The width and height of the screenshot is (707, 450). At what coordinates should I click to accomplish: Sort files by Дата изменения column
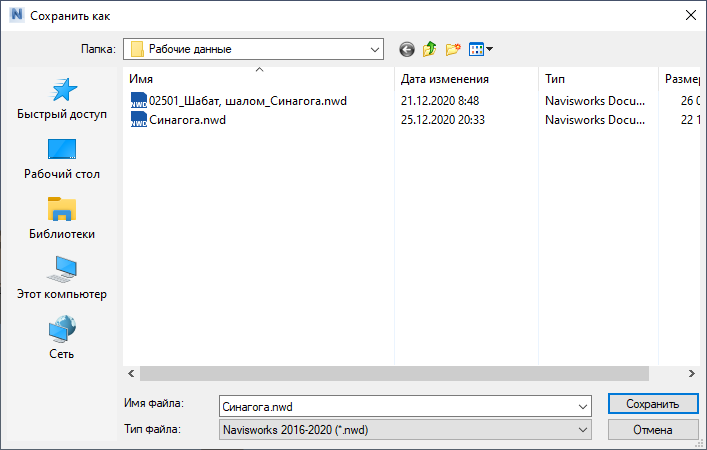(444, 78)
